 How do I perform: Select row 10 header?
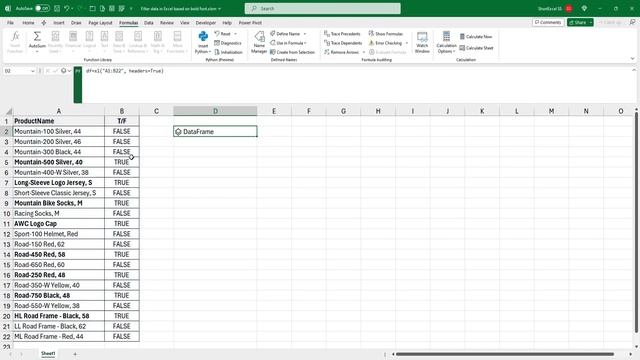pos(7,213)
